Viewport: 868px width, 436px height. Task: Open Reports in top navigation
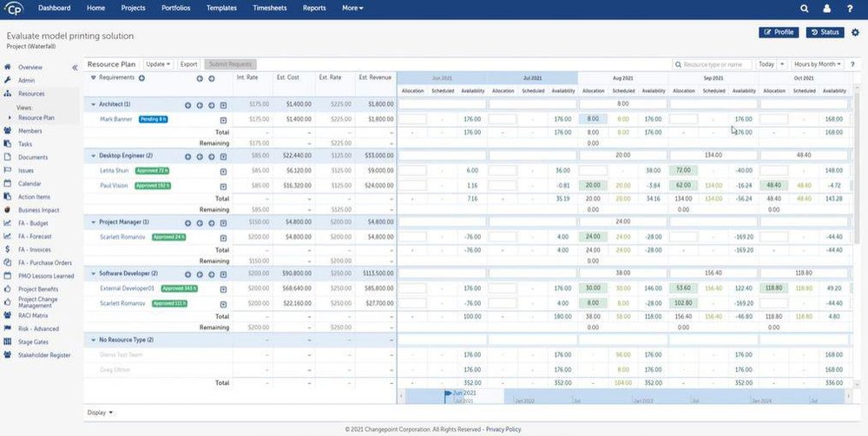pyautogui.click(x=314, y=9)
